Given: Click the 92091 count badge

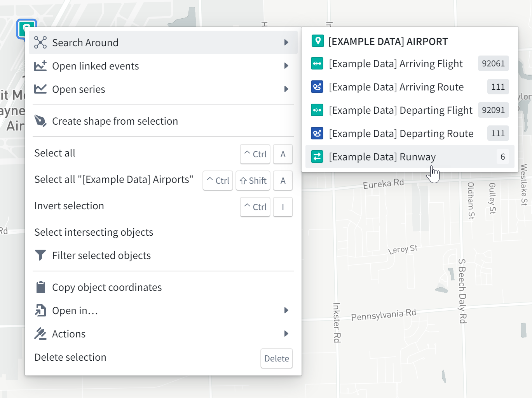Looking at the screenshot, I should [x=494, y=110].
